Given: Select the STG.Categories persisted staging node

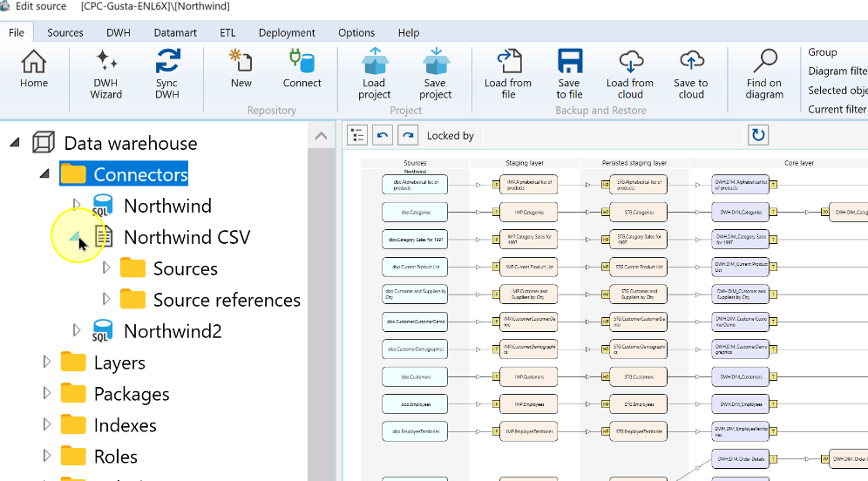Looking at the screenshot, I should pos(638,212).
